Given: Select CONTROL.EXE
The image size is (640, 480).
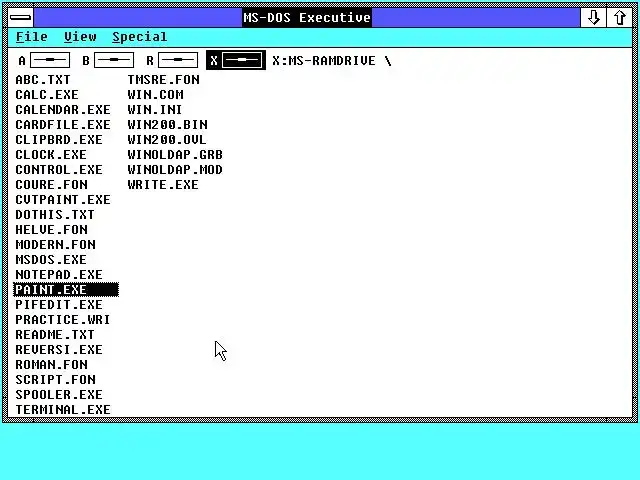Looking at the screenshot, I should coord(59,170).
